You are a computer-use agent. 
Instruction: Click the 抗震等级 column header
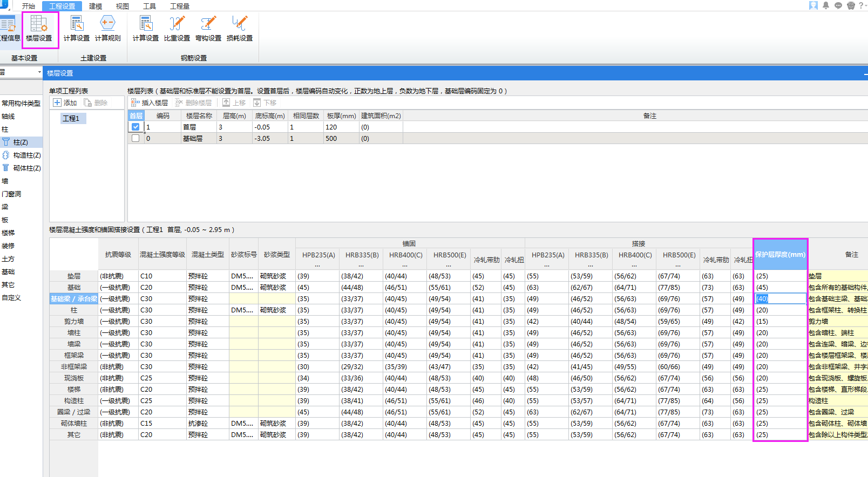click(x=118, y=254)
